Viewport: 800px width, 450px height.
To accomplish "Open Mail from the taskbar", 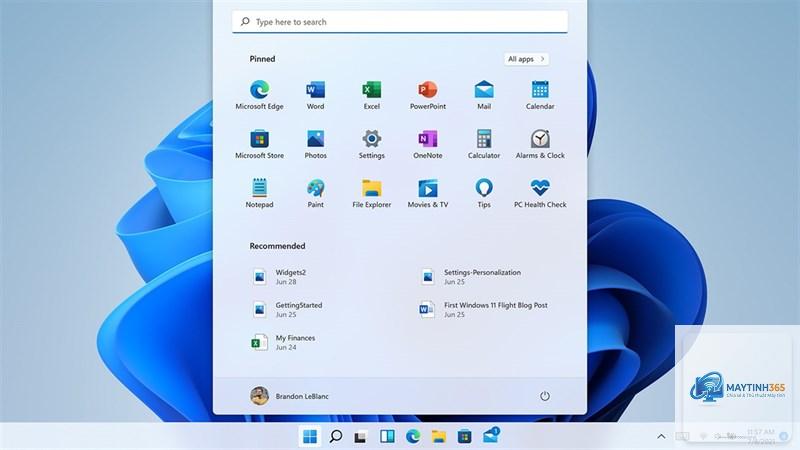I will click(x=491, y=436).
